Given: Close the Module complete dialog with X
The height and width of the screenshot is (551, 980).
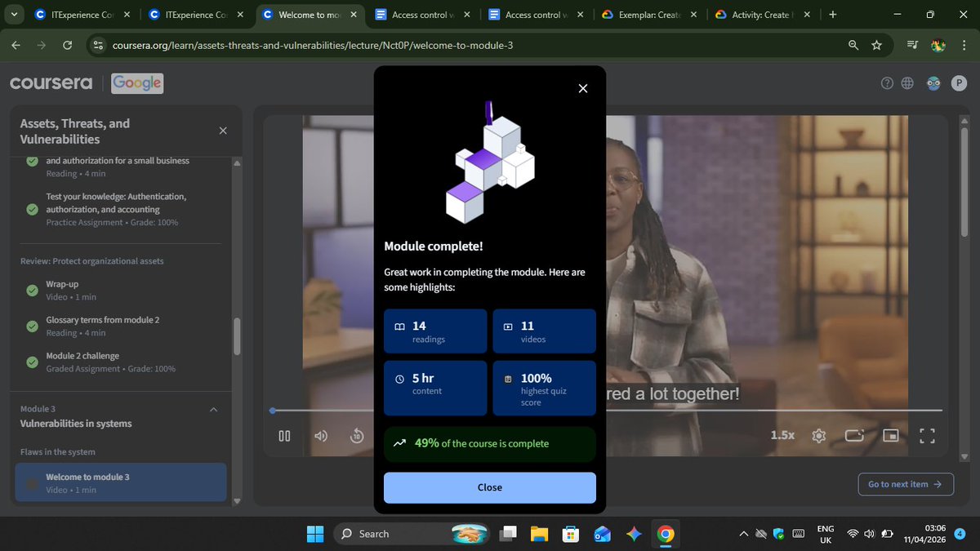Looking at the screenshot, I should [582, 88].
